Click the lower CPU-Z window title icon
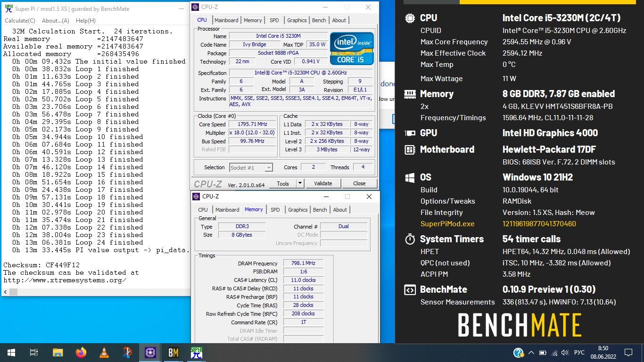 (197, 197)
